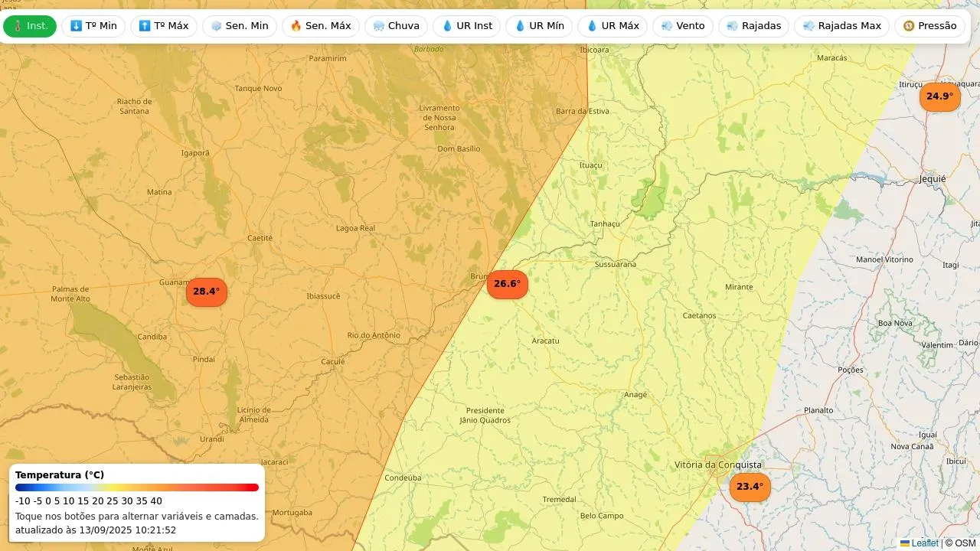Click the Pressão gauge icon
The image size is (980, 551).
coord(909,26)
